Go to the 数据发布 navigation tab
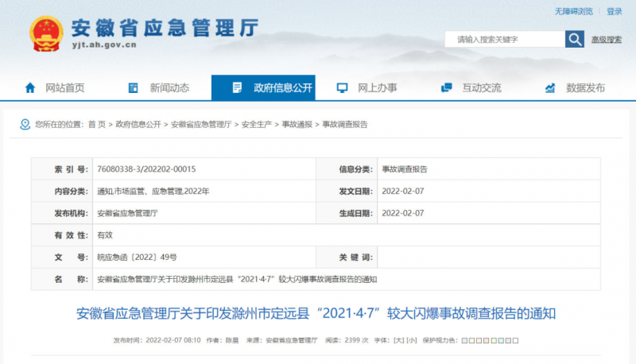 585,88
